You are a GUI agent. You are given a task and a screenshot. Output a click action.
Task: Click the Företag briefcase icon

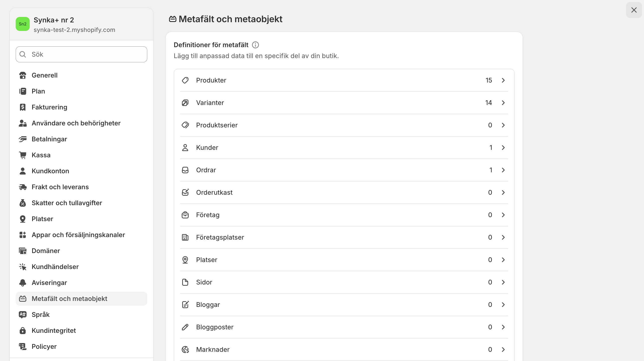click(x=185, y=215)
